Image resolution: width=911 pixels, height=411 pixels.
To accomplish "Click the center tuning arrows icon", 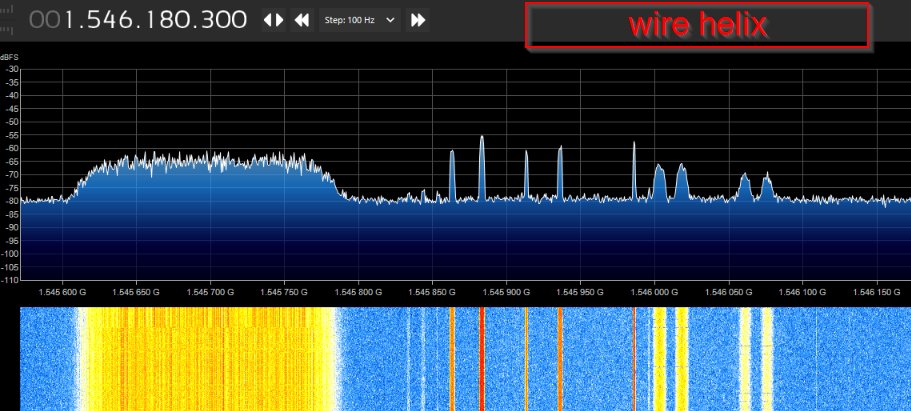I will [x=274, y=20].
